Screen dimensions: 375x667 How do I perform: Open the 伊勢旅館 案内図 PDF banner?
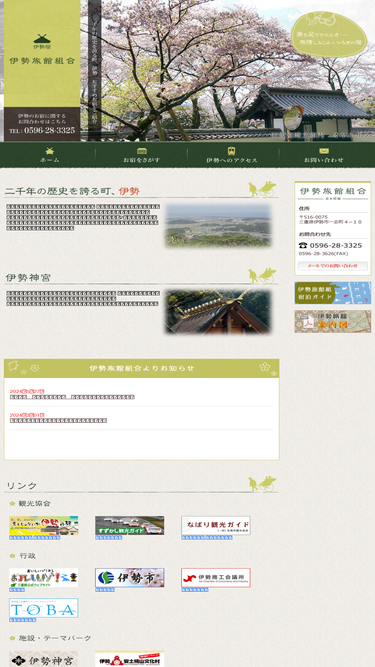click(x=332, y=321)
